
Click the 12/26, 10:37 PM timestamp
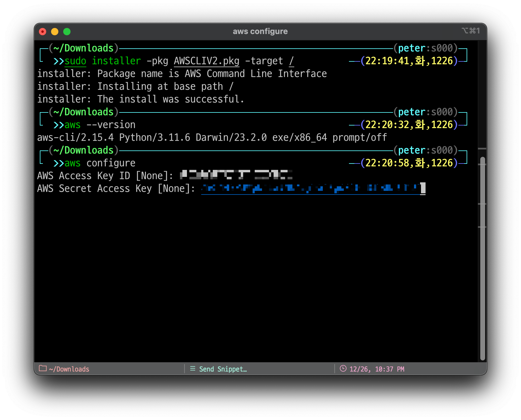click(x=377, y=369)
